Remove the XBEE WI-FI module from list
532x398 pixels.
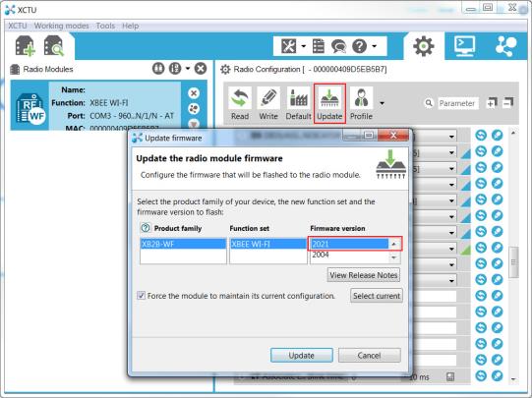(194, 93)
